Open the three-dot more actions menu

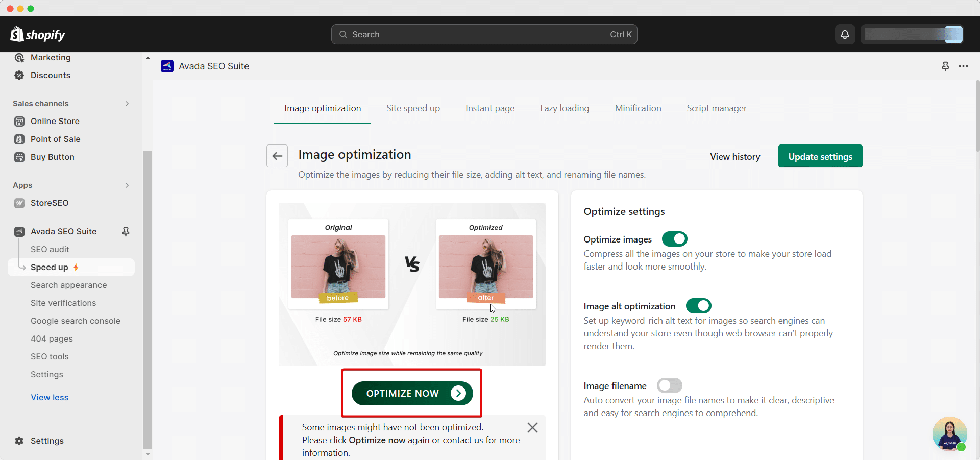click(963, 66)
